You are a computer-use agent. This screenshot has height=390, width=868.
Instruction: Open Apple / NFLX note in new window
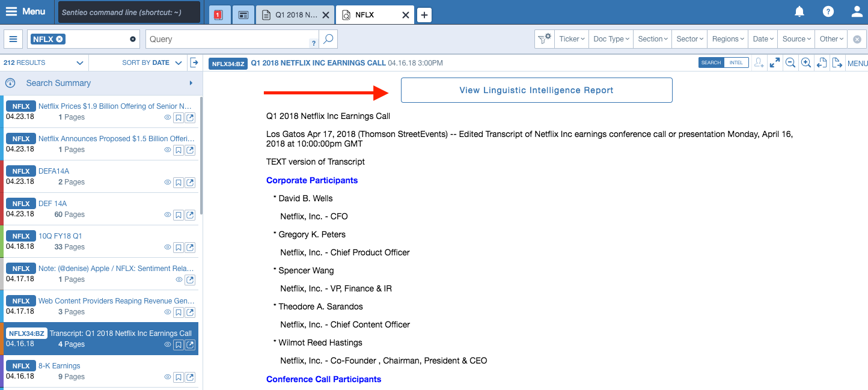click(190, 280)
